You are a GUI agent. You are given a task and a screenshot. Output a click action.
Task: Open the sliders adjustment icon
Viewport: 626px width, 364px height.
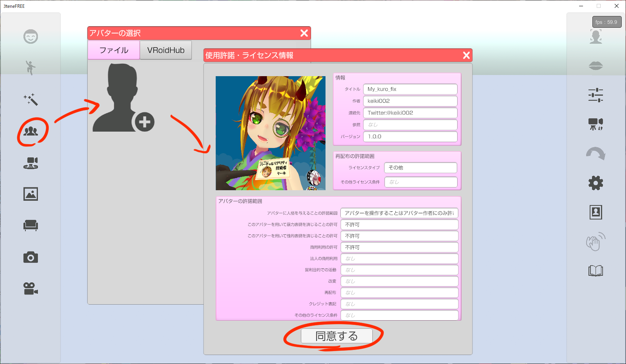596,95
